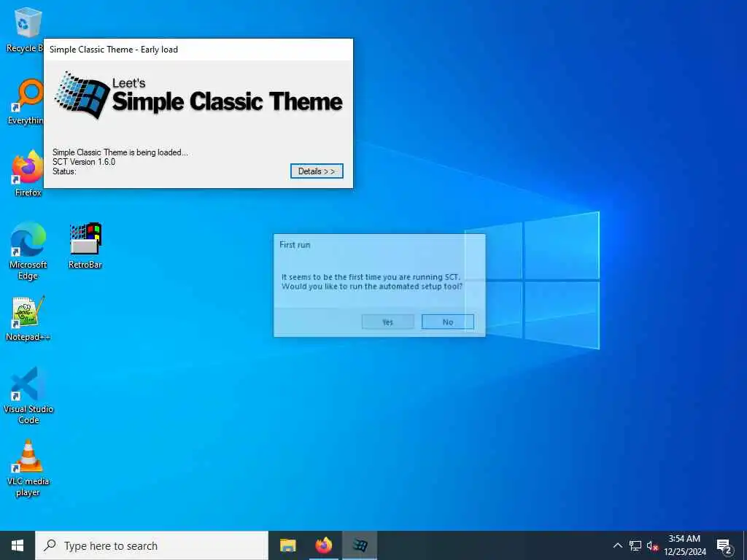Select the Simple Classic Theme taskbar icon
The image size is (747, 560).
[360, 545]
